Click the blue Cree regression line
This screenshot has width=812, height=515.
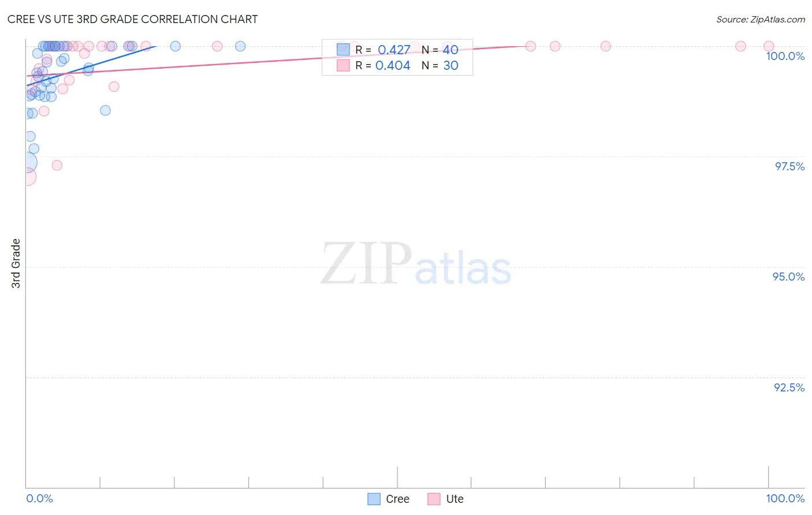coord(91,66)
